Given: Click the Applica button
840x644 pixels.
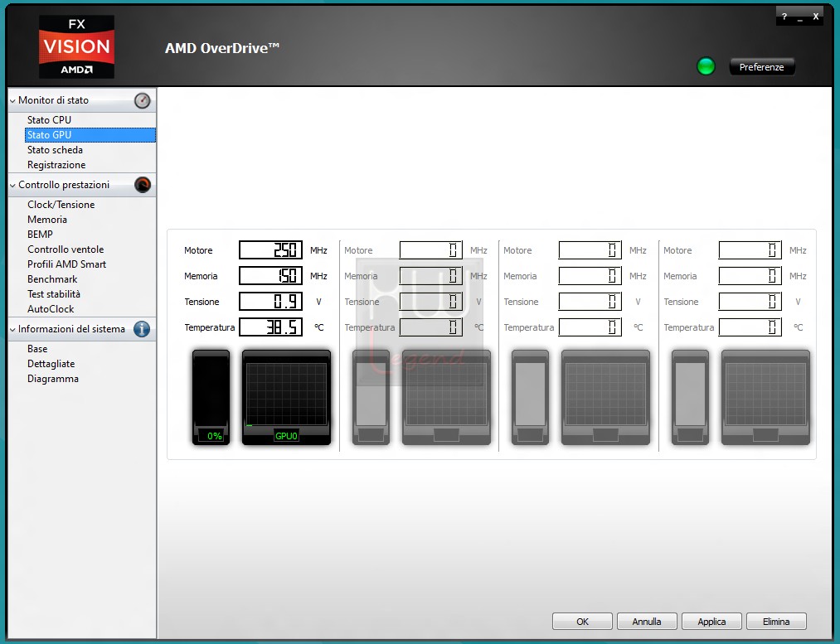Looking at the screenshot, I should [x=711, y=622].
